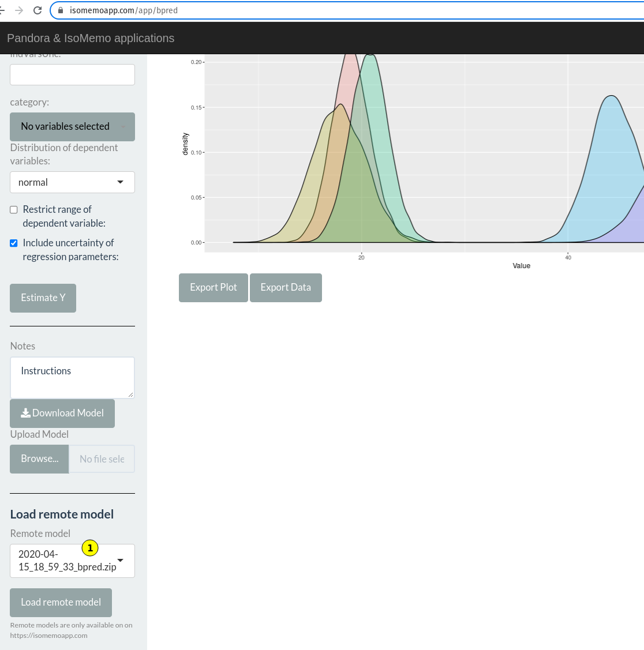Image resolution: width=644 pixels, height=650 pixels.
Task: Click the download icon on Download Model button
Action: tap(25, 413)
